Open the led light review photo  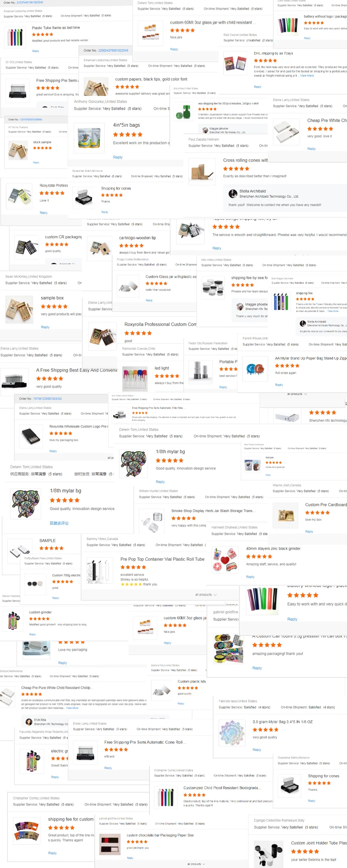(x=135, y=378)
